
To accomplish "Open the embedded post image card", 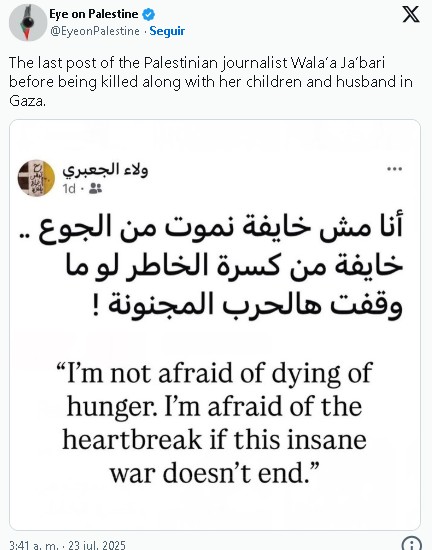I will [x=215, y=325].
